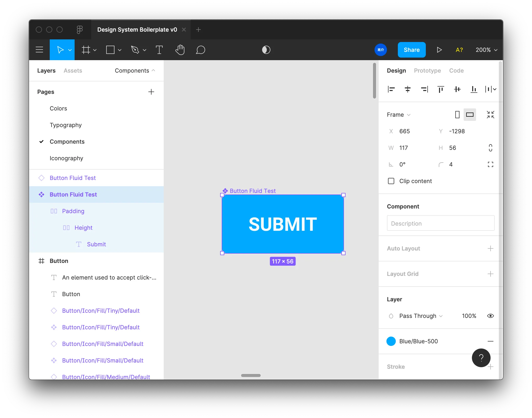Screen dimensions: 532x418
Task: Click the mask contrast icon in toolbar
Action: tap(266, 50)
